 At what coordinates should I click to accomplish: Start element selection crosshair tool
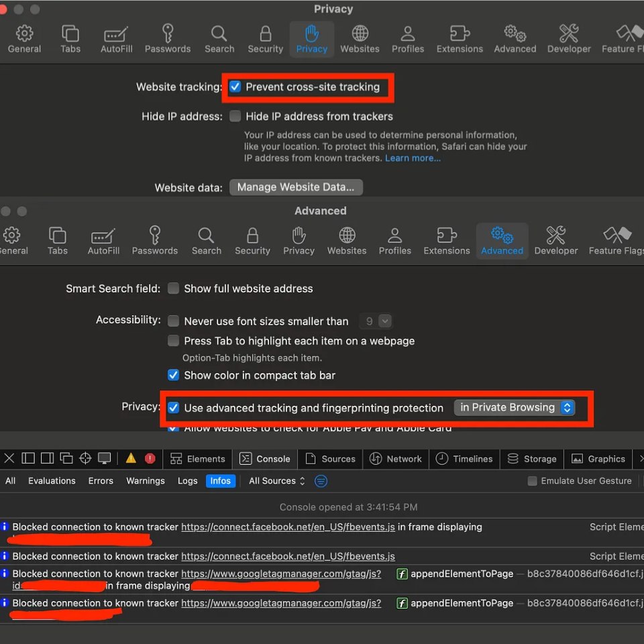pos(85,458)
